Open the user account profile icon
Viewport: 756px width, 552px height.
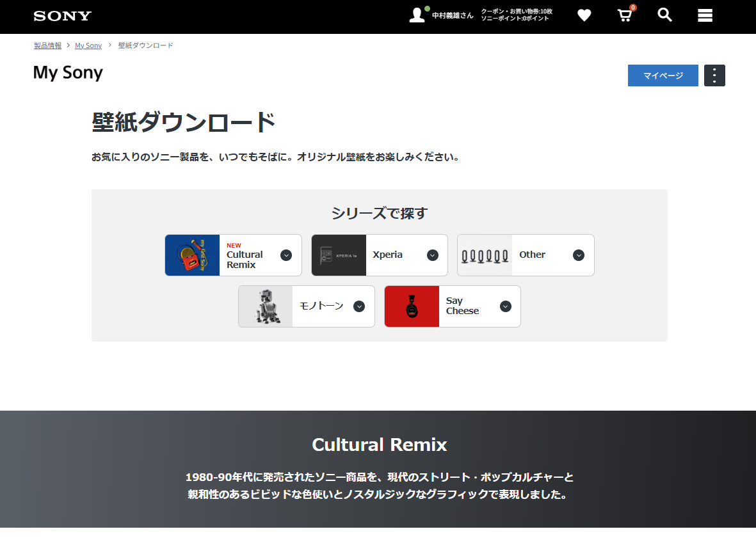coord(417,15)
